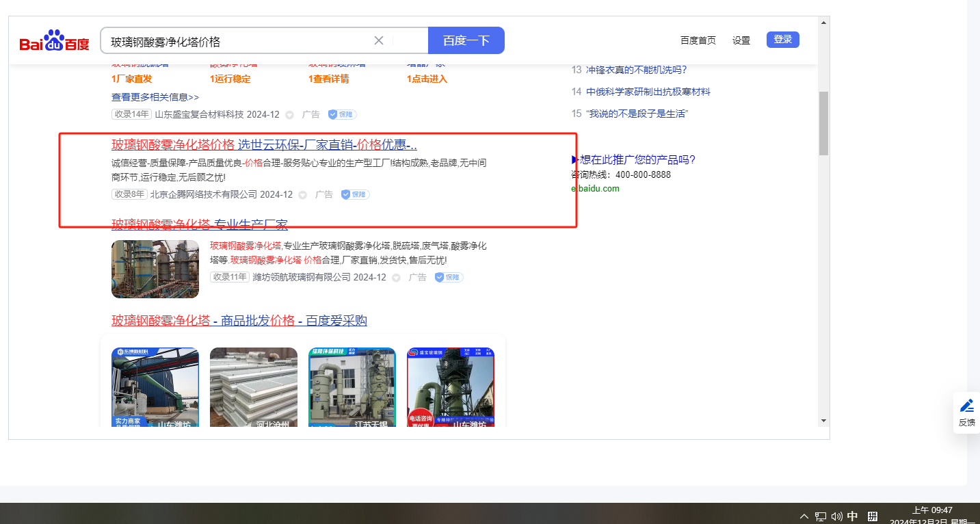Toggle the 拼 pinyin IME mode
The image size is (980, 524).
(x=873, y=516)
